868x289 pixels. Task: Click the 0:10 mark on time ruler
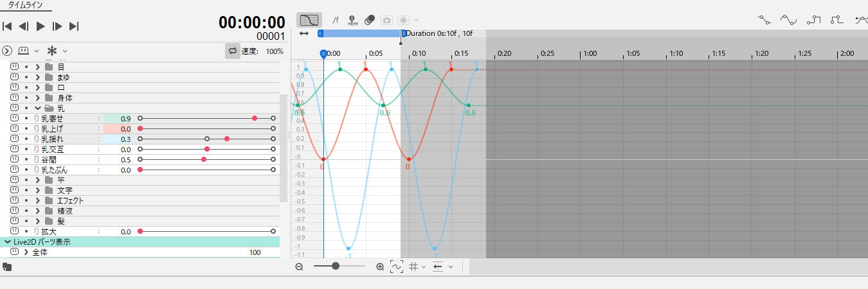(x=419, y=53)
